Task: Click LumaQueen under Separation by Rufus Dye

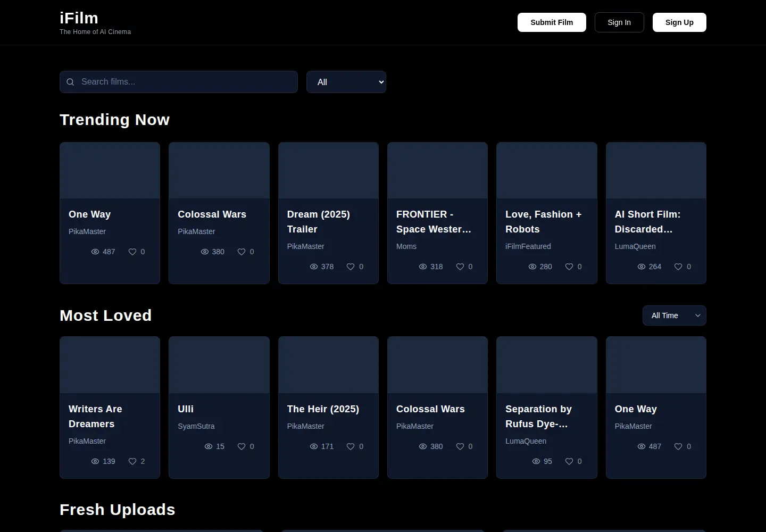Action: (526, 441)
